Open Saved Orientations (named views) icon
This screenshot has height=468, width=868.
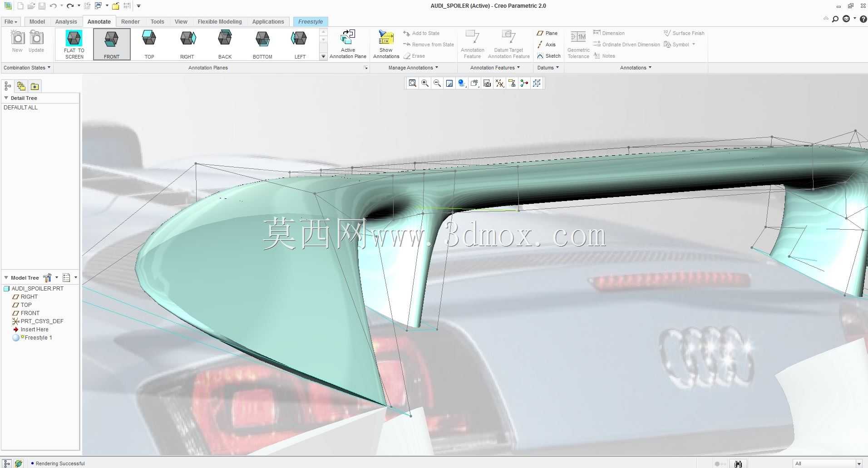(474, 83)
